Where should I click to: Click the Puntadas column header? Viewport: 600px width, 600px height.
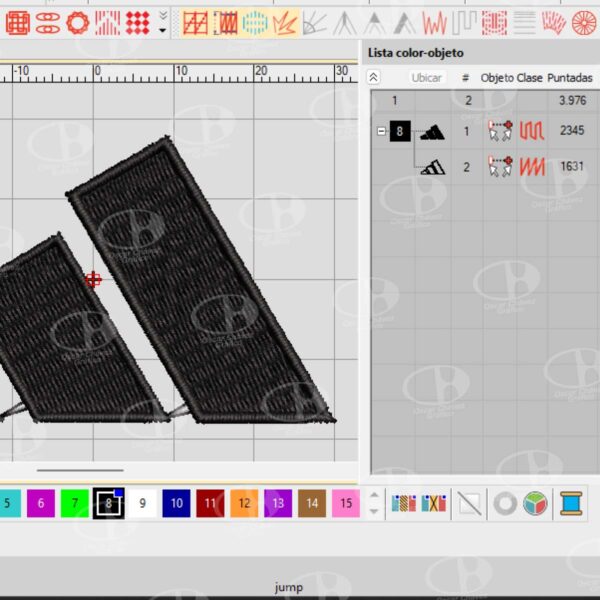(x=570, y=78)
